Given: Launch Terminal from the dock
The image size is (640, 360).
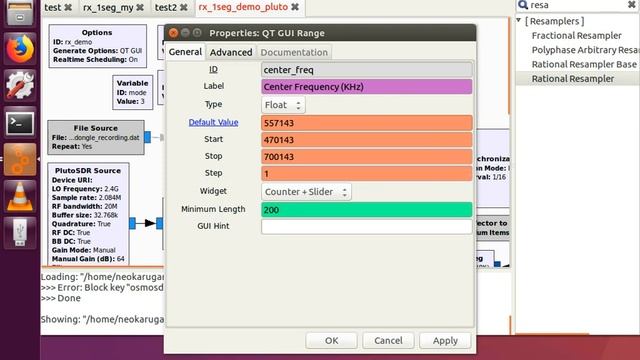Looking at the screenshot, I should point(20,122).
